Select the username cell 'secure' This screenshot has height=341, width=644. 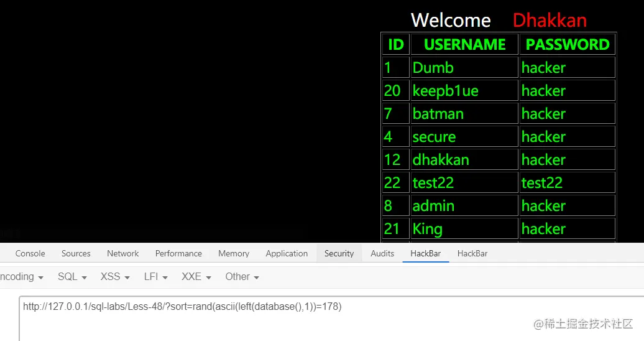click(x=464, y=136)
